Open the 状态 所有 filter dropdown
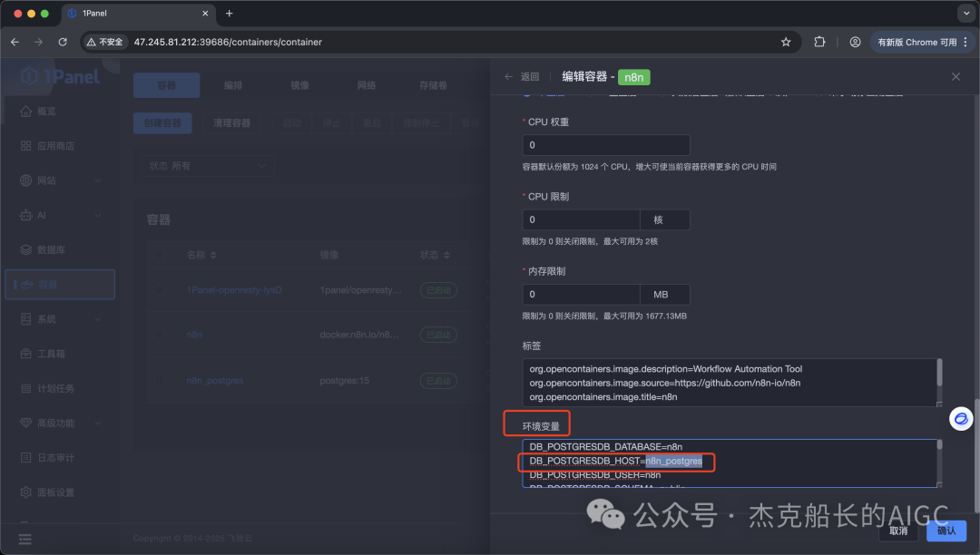980x555 pixels. (x=208, y=165)
